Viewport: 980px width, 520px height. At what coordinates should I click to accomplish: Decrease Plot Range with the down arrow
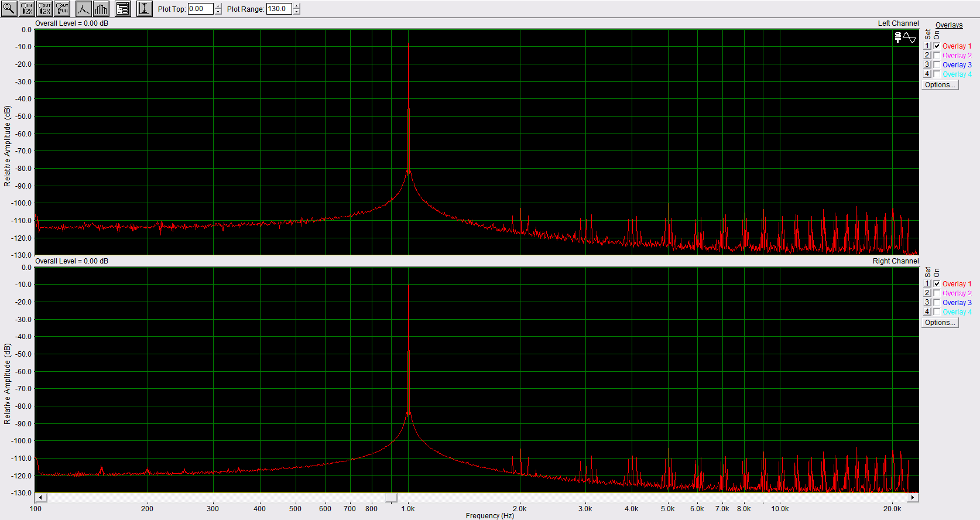pos(296,12)
